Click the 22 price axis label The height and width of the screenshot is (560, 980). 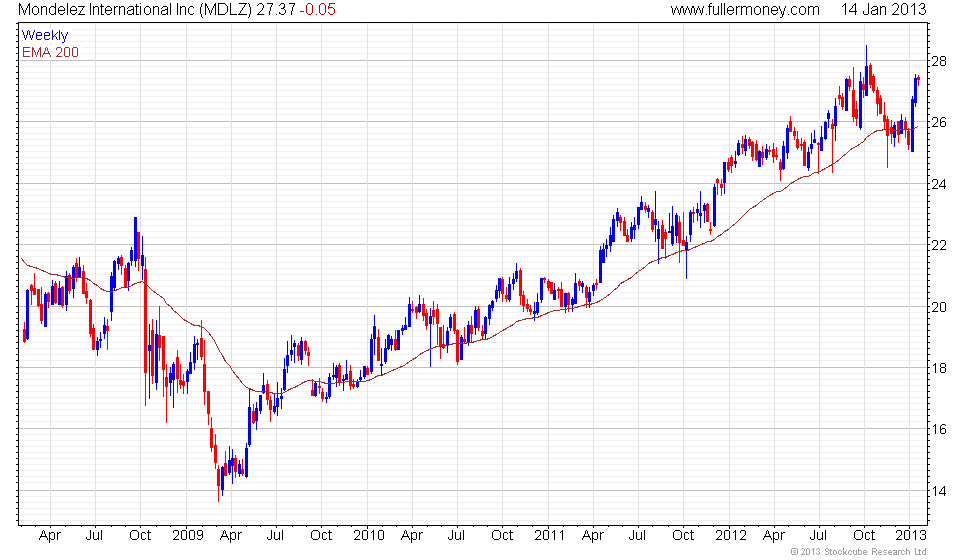tap(939, 246)
